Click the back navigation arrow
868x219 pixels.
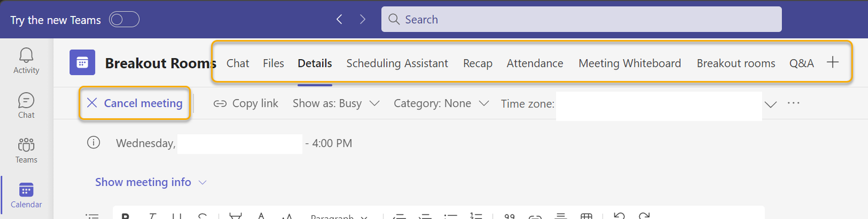point(339,20)
